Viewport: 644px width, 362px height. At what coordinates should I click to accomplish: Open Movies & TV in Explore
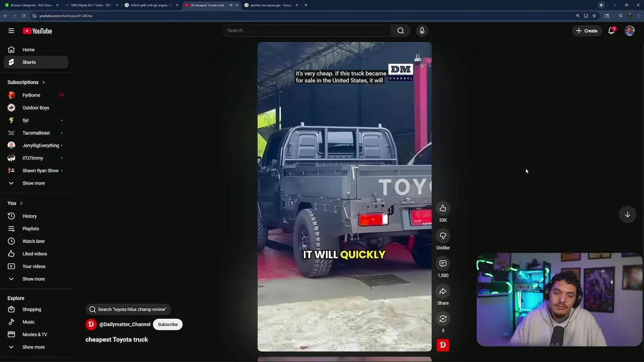36,334
